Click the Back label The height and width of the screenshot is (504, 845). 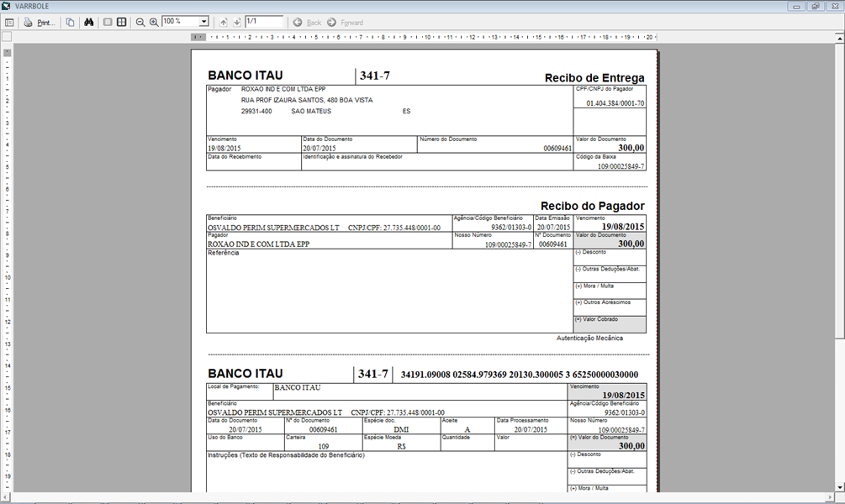click(314, 23)
